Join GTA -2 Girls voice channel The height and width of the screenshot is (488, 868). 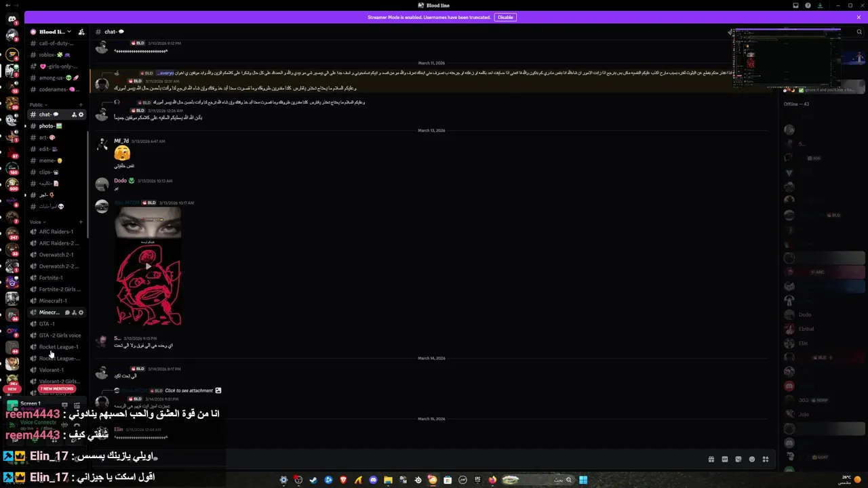57,335
